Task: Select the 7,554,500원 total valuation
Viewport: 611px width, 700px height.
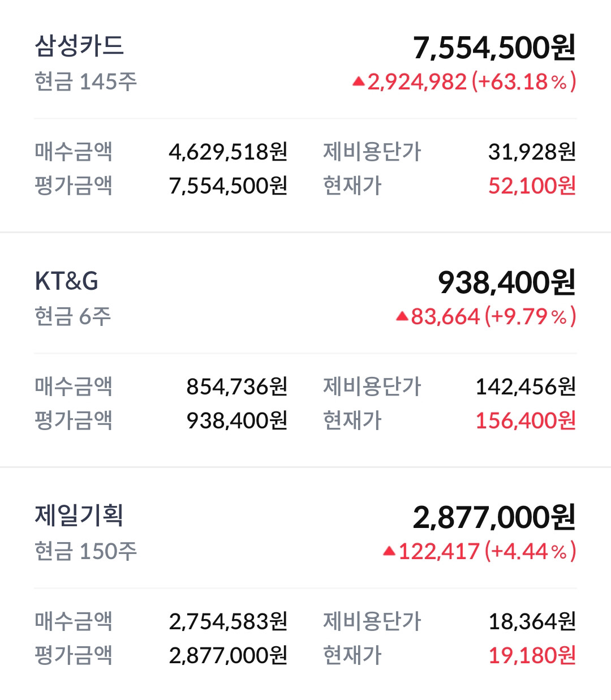Action: click(x=494, y=48)
